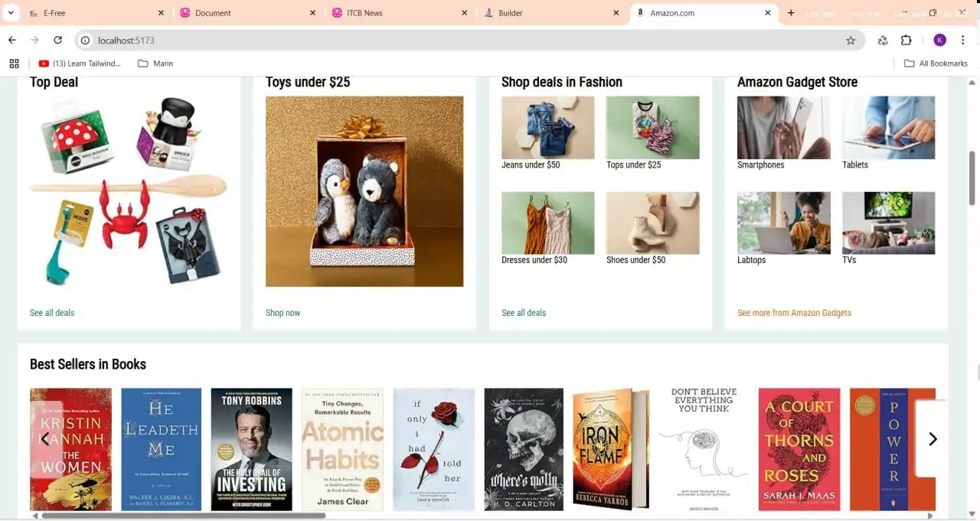Open the apps grid in bookmarks bar
The image size is (980, 521).
pyautogui.click(x=14, y=63)
